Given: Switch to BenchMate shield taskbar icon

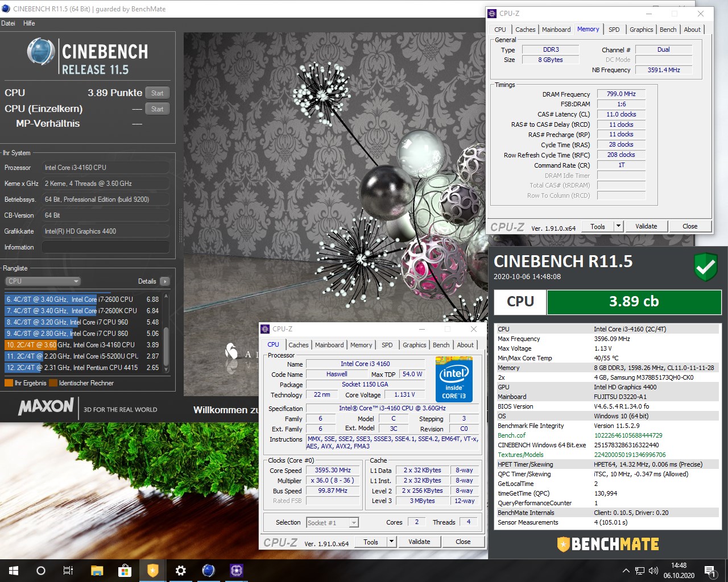Looking at the screenshot, I should pos(152,571).
